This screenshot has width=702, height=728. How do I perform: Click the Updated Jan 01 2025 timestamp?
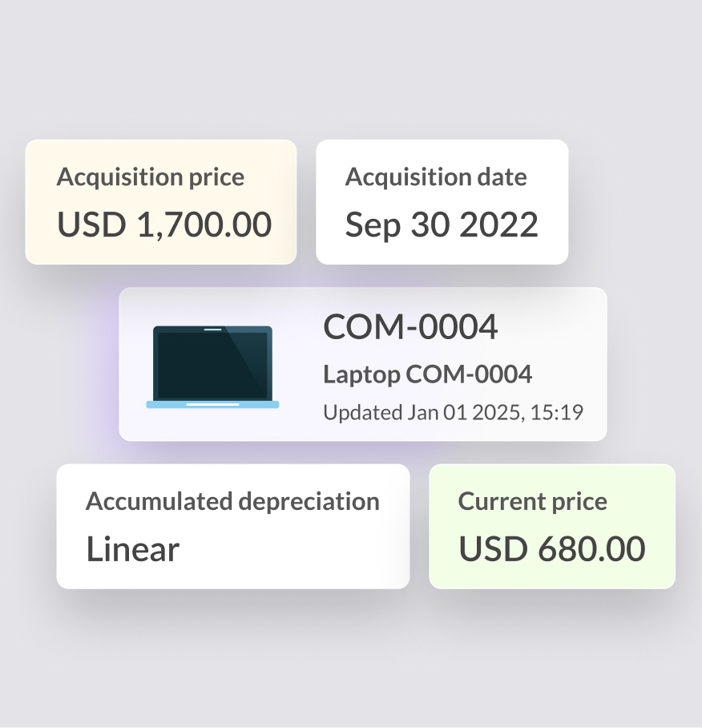(x=454, y=412)
